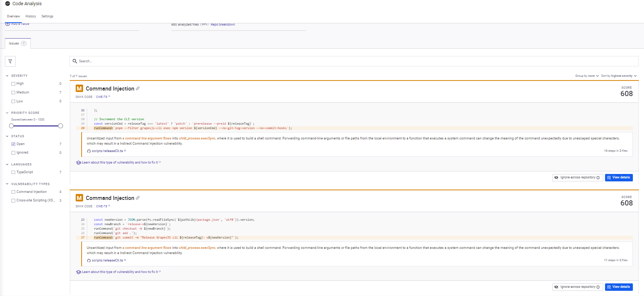Click graduation cap icon in second issue
The width and height of the screenshot is (644, 296).
point(78,272)
